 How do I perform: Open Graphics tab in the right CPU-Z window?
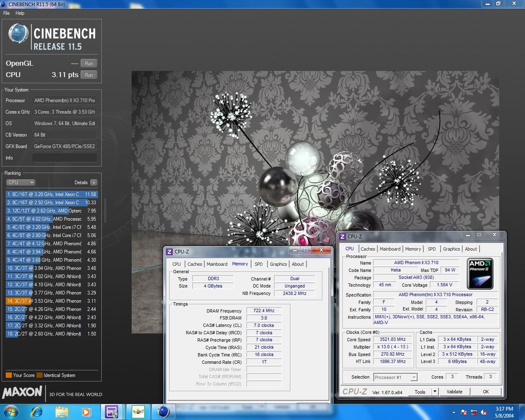click(x=452, y=249)
